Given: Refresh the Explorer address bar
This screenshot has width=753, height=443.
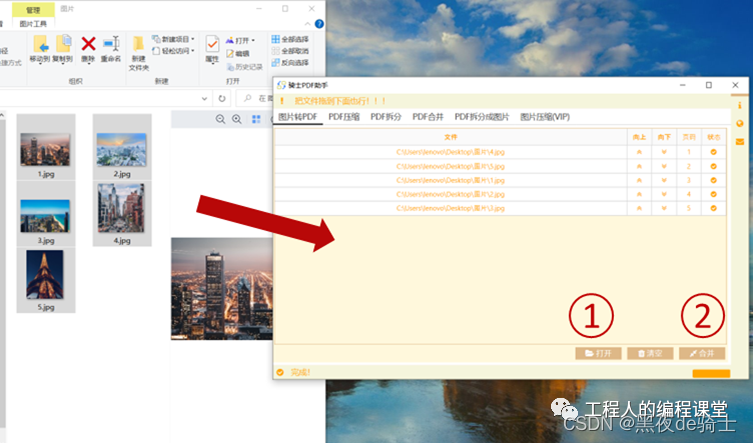Looking at the screenshot, I should (x=222, y=98).
